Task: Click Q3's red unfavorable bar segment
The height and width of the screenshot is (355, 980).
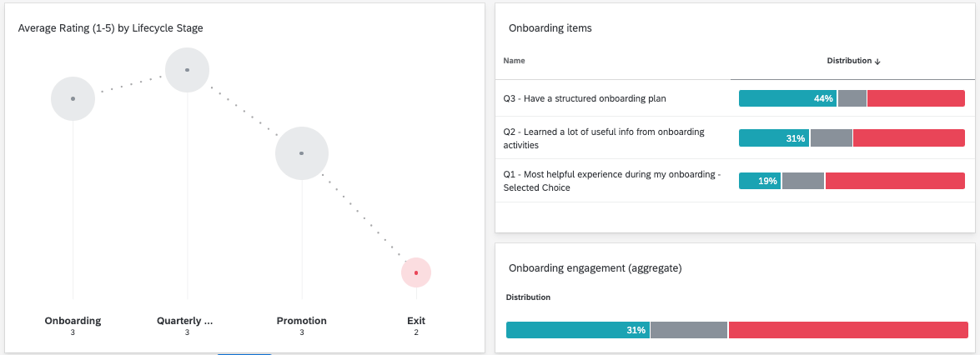Action: coord(916,98)
